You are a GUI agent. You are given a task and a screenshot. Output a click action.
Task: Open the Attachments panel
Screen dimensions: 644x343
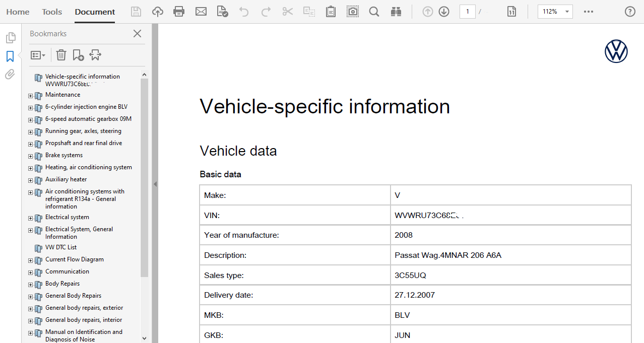tap(9, 74)
